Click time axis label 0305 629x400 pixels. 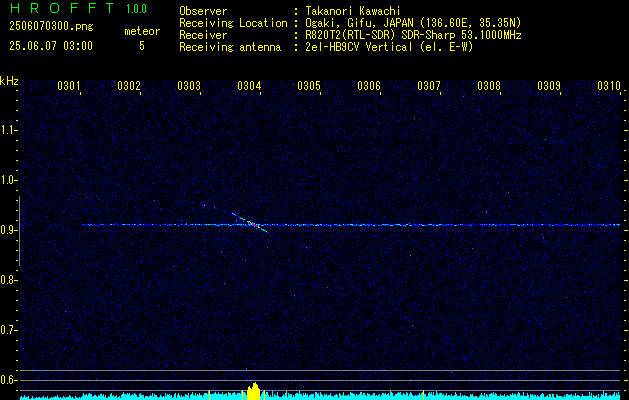click(x=308, y=85)
